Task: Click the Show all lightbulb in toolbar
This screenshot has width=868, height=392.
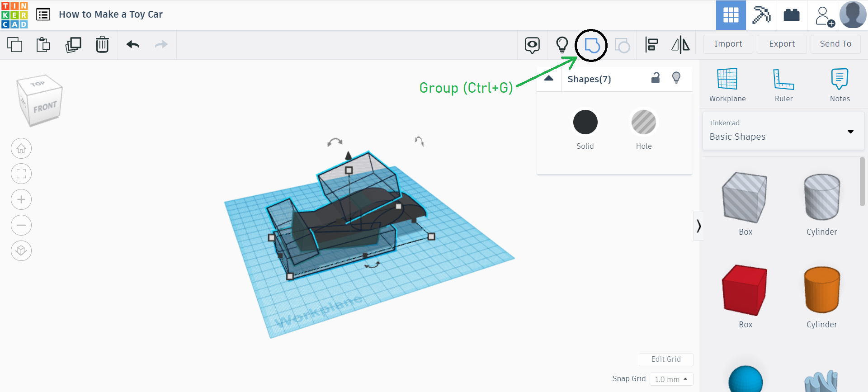Action: pyautogui.click(x=562, y=45)
